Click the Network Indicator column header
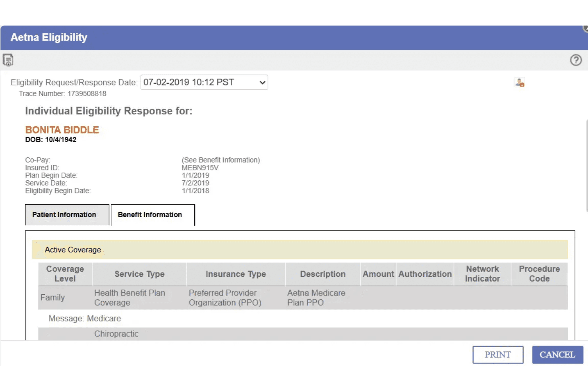The width and height of the screenshot is (588, 392). pyautogui.click(x=482, y=274)
